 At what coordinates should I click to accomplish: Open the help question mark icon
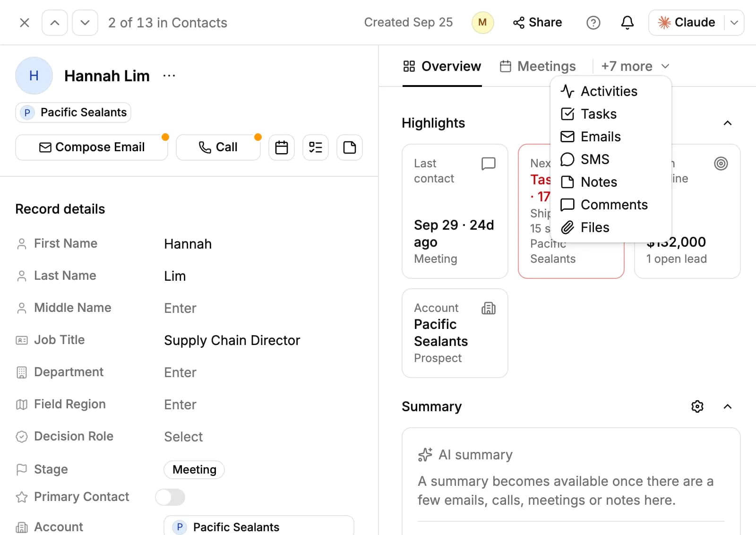pyautogui.click(x=593, y=23)
